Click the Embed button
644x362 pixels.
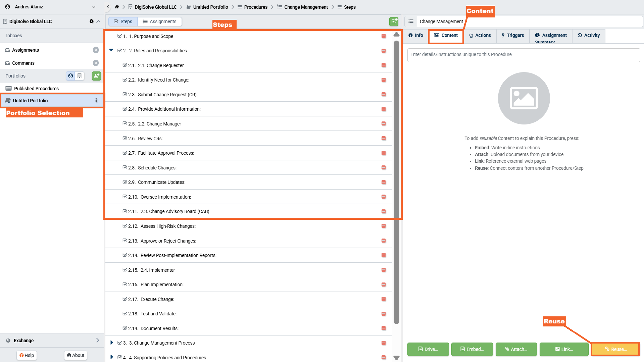(472, 349)
